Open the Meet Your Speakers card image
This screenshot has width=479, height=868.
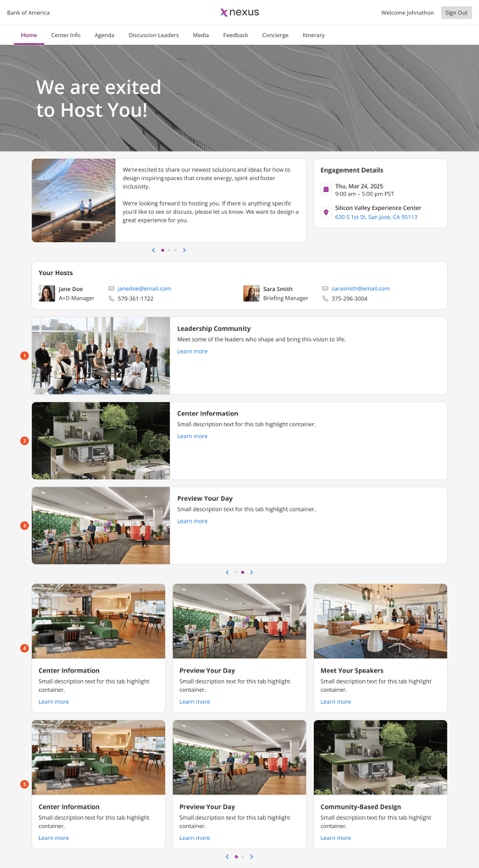coord(381,621)
